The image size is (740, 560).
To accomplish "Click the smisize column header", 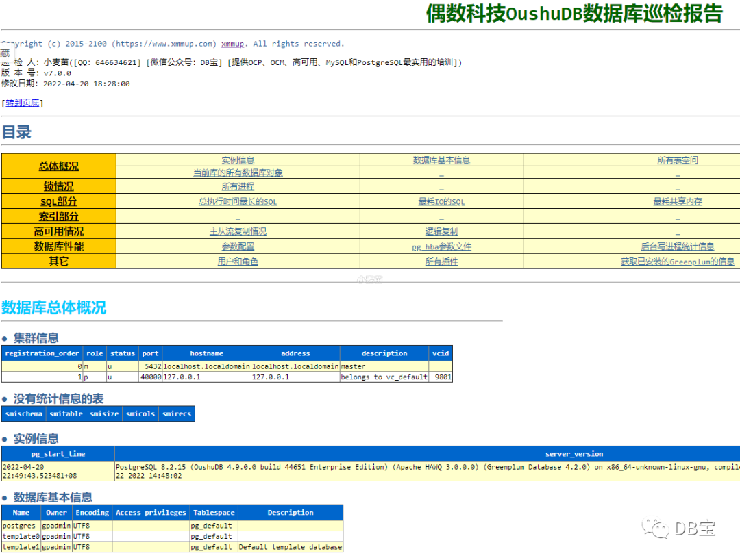I will point(104,414).
